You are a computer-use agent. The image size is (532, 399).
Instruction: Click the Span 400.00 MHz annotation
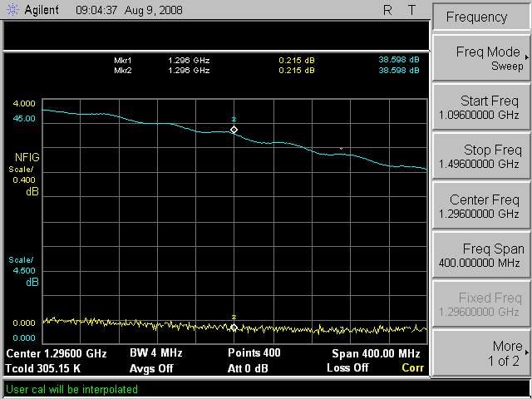376,354
